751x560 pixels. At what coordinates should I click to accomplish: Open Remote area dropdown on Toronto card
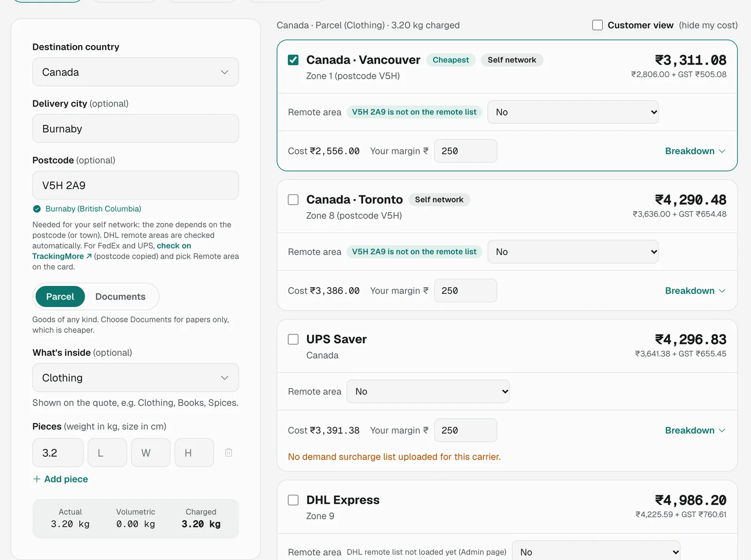tap(573, 252)
